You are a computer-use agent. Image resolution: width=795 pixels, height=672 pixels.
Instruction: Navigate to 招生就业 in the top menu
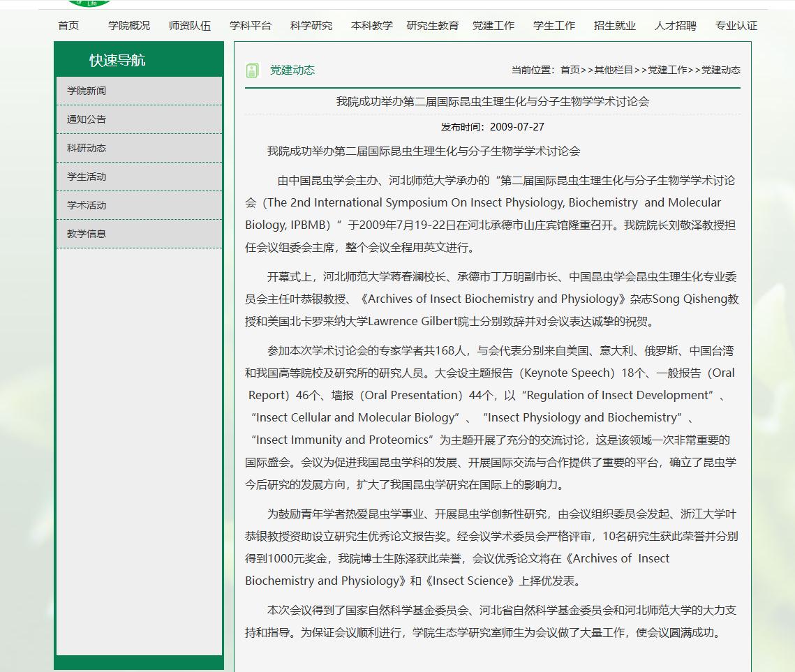tap(615, 26)
